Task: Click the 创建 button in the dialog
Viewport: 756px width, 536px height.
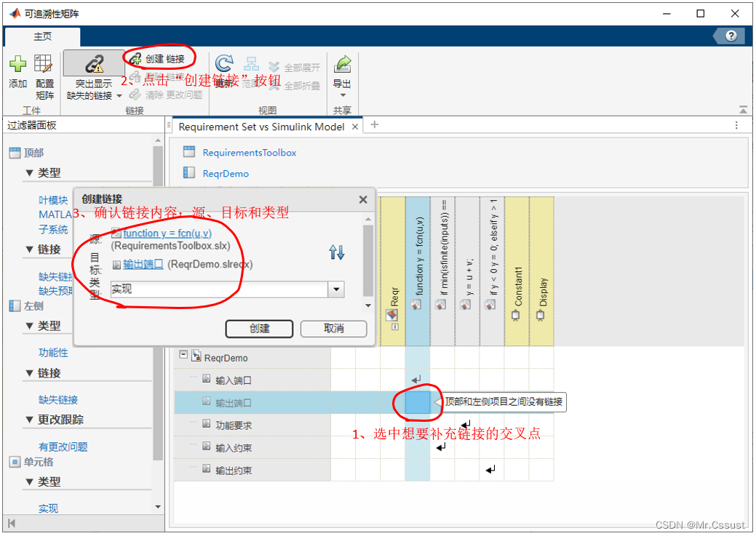Action: 259,329
